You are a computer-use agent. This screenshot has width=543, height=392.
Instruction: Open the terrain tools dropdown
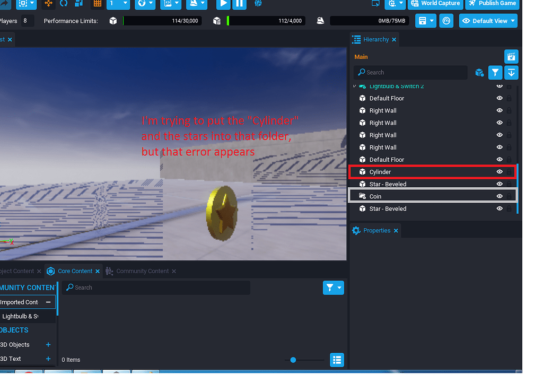click(x=197, y=4)
